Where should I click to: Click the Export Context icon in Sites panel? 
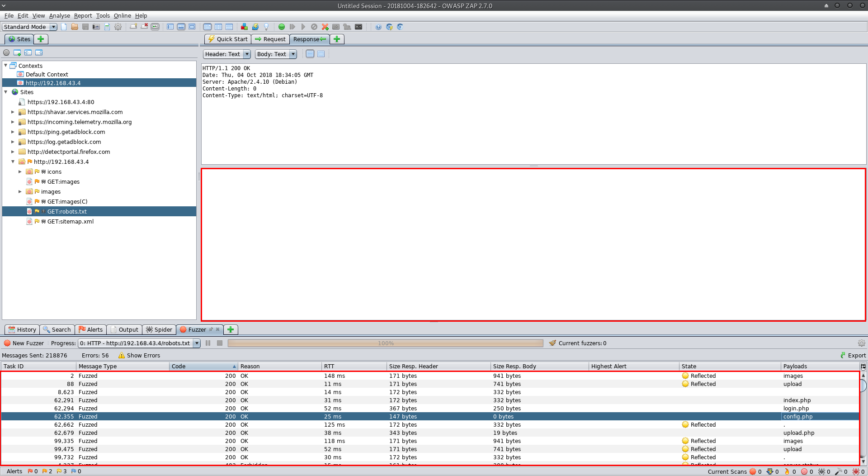coord(39,52)
